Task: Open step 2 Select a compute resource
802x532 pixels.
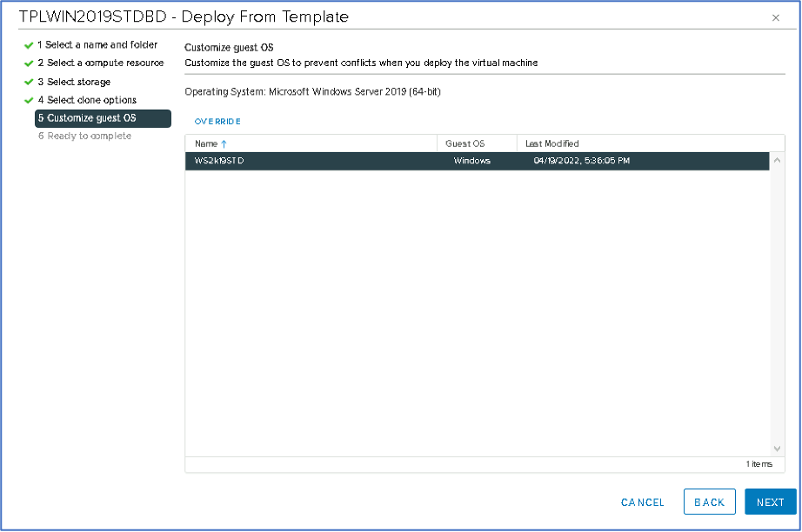Action: click(100, 63)
